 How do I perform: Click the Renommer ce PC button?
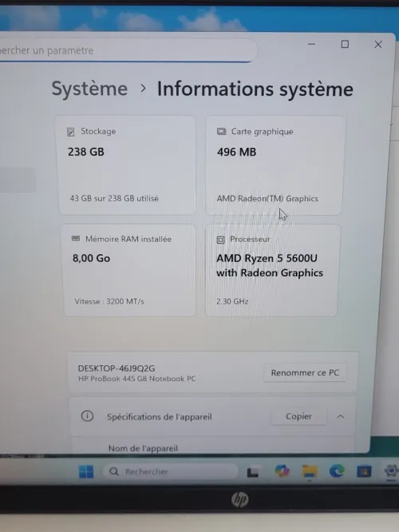point(305,372)
